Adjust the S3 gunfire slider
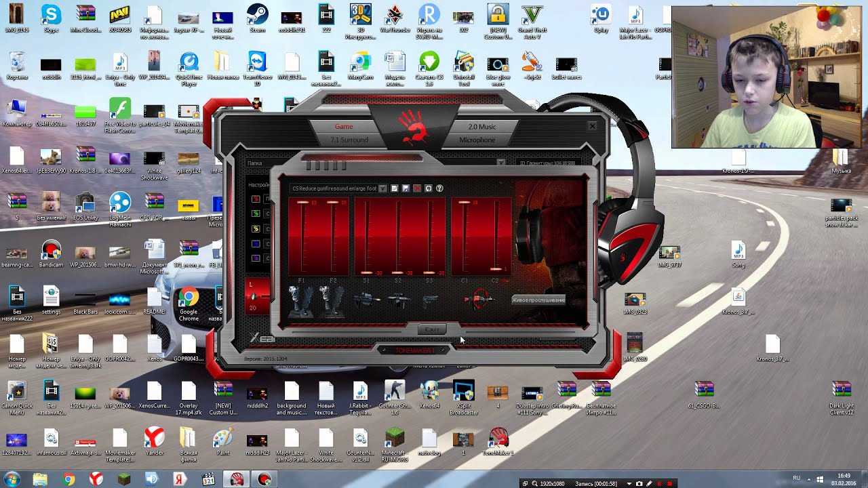The height and width of the screenshot is (488, 868). point(429,237)
